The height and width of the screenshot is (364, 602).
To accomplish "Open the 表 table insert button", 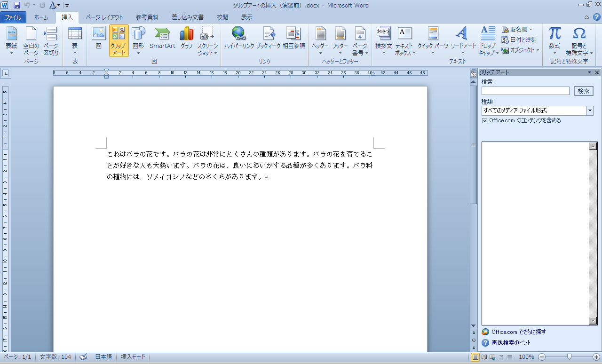I will click(x=75, y=40).
